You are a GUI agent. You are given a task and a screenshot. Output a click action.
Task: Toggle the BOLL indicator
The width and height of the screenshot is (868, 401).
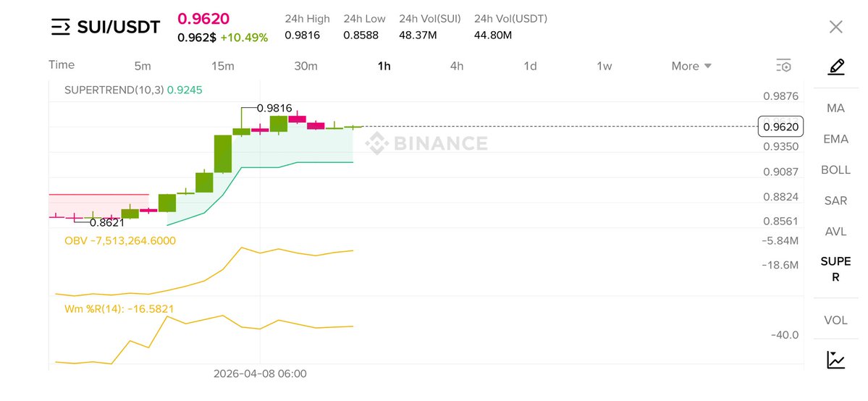tap(836, 170)
